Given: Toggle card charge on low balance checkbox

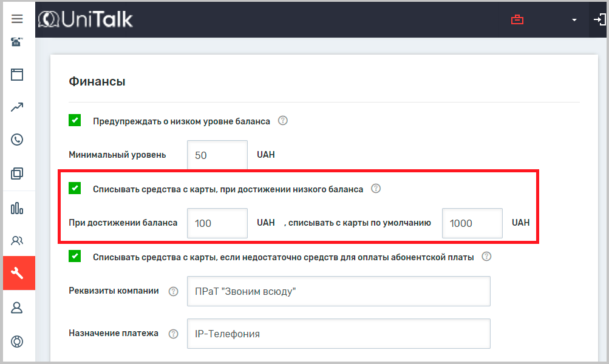Looking at the screenshot, I should pos(75,188).
